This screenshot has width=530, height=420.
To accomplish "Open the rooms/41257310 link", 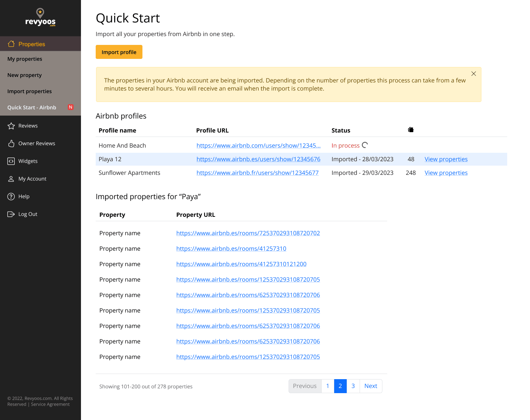I will (x=231, y=248).
